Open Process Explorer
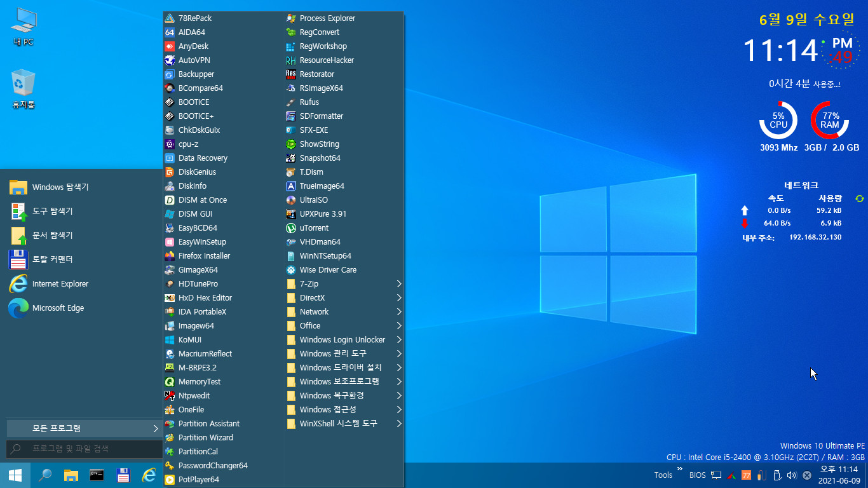Viewport: 868px width, 488px height. point(344,18)
